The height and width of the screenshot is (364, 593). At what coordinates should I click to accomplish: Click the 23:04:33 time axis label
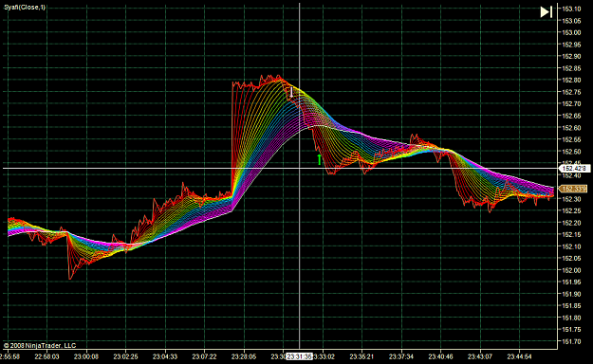pos(165,356)
